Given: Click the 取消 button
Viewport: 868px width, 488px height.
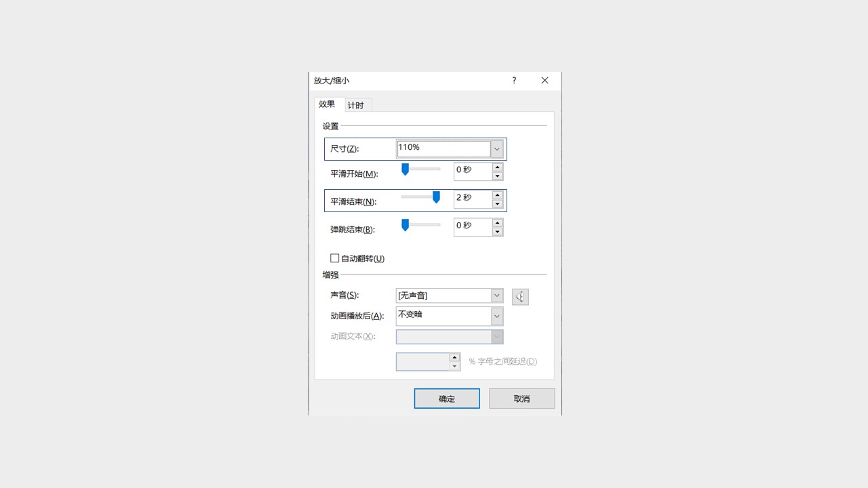Looking at the screenshot, I should point(521,399).
